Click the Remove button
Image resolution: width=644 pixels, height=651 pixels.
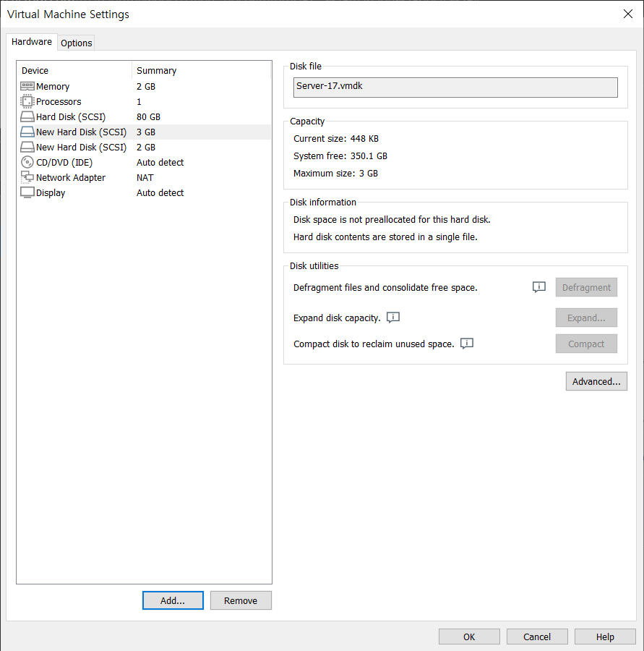click(241, 600)
